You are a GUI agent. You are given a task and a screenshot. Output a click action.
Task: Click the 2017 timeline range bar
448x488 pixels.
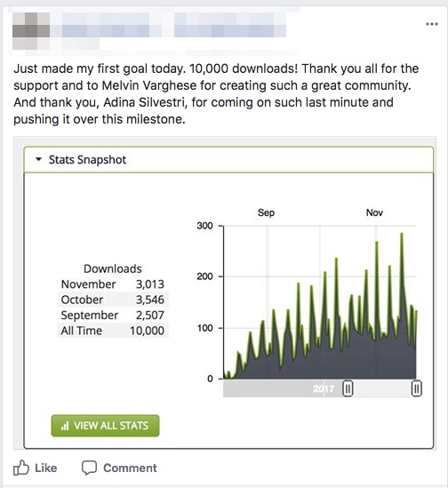click(x=320, y=388)
